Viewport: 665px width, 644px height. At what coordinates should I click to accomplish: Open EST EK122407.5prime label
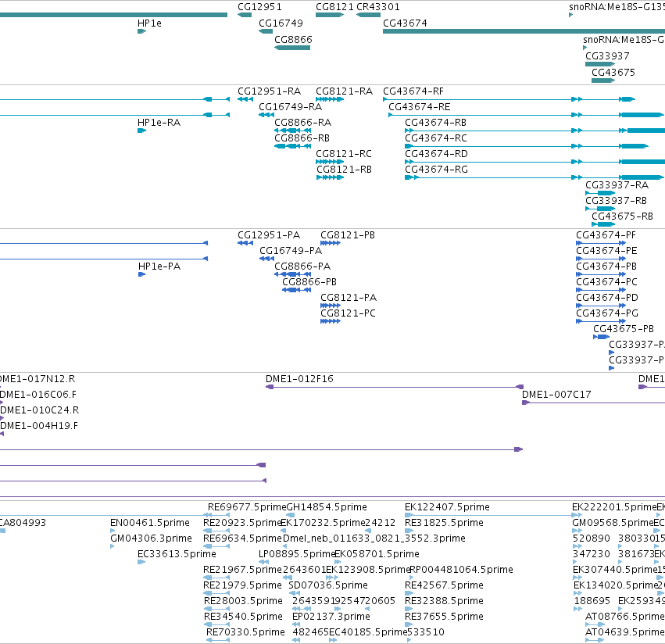click(x=447, y=507)
